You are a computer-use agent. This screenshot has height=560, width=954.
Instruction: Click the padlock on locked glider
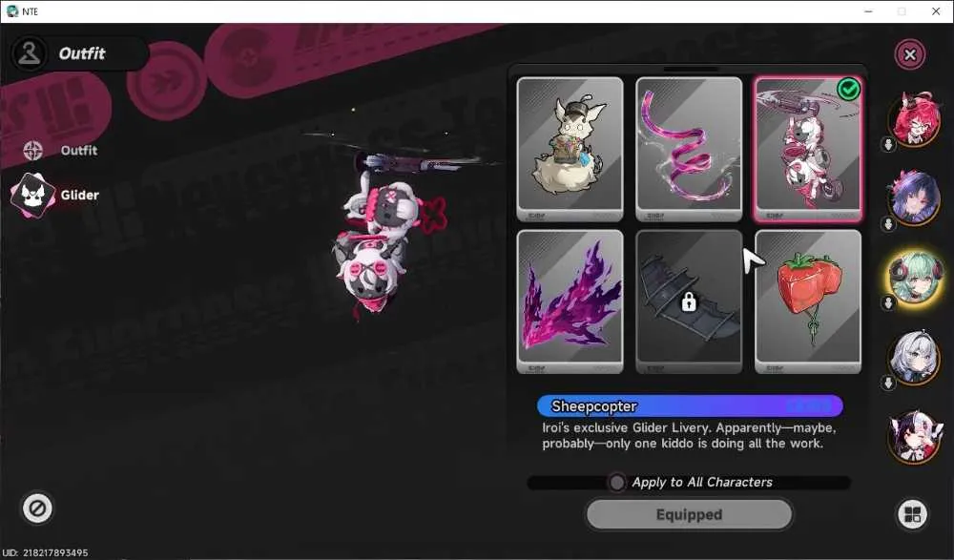click(689, 301)
